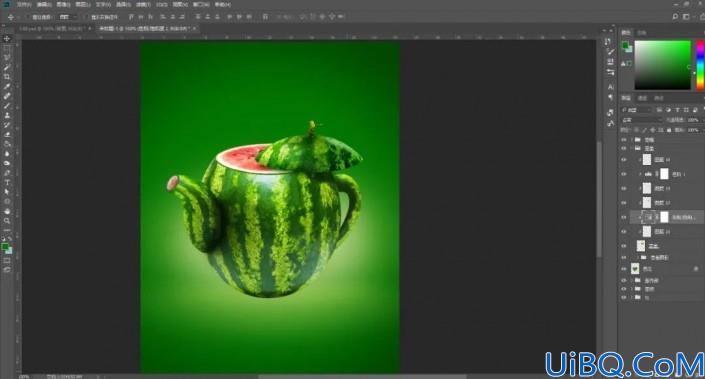Select the Healing Brush tool
The width and height of the screenshot is (705, 379).
click(x=7, y=96)
